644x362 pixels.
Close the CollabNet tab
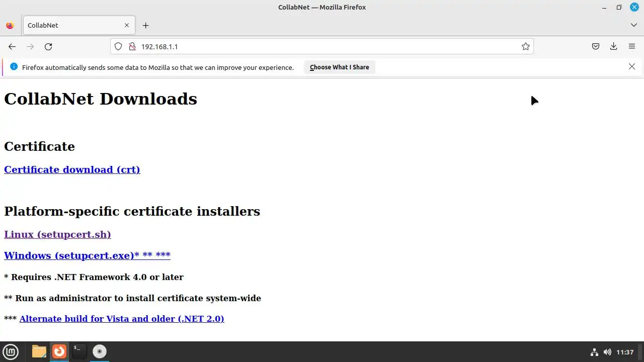pos(127,25)
